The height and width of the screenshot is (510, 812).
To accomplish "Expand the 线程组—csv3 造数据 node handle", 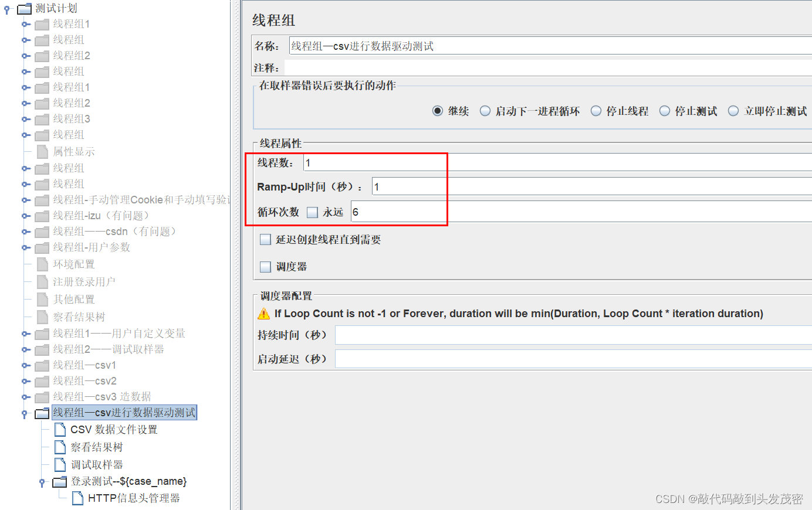I will pyautogui.click(x=25, y=397).
